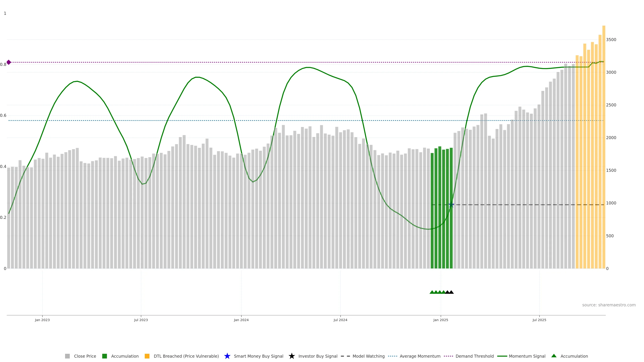Viewport: 644px width, 362px height.
Task: Click the green Accumulation legend square
Action: 104,356
